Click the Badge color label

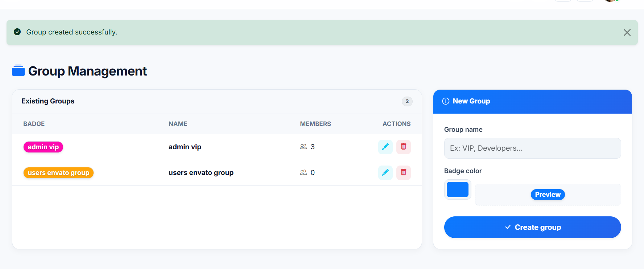pyautogui.click(x=463, y=171)
